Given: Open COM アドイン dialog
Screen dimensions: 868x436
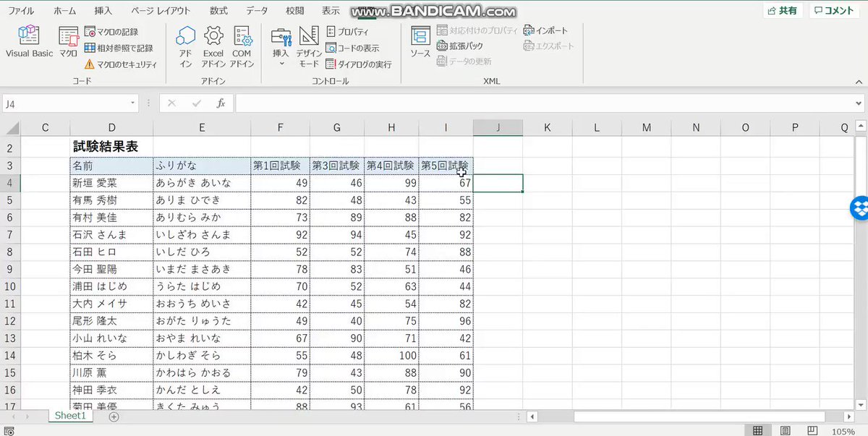Looking at the screenshot, I should (242, 47).
